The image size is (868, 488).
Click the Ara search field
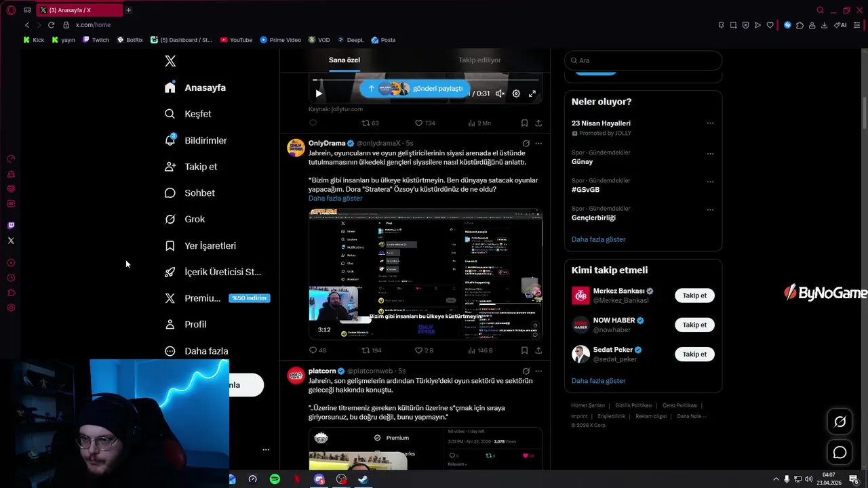tap(643, 60)
